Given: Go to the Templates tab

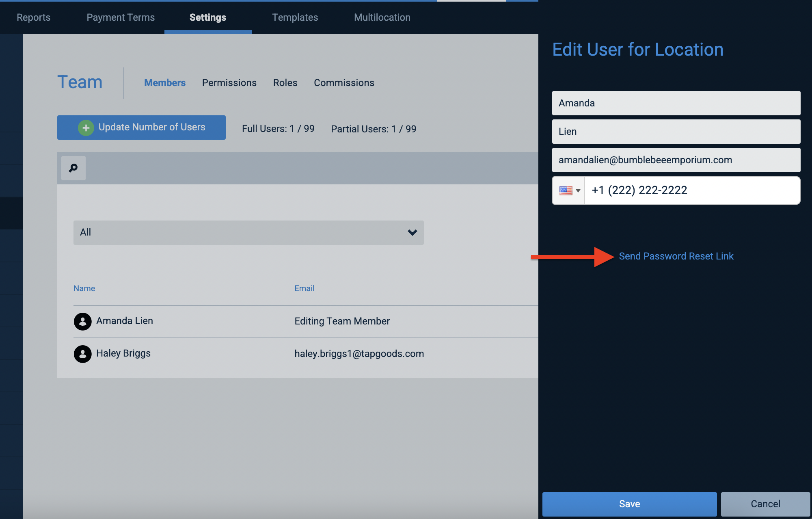Looking at the screenshot, I should pos(295,17).
